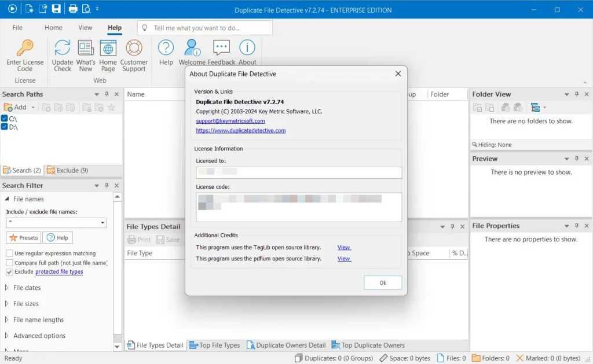
Task: Open the include/exclude file names dropdown
Action: [103, 223]
